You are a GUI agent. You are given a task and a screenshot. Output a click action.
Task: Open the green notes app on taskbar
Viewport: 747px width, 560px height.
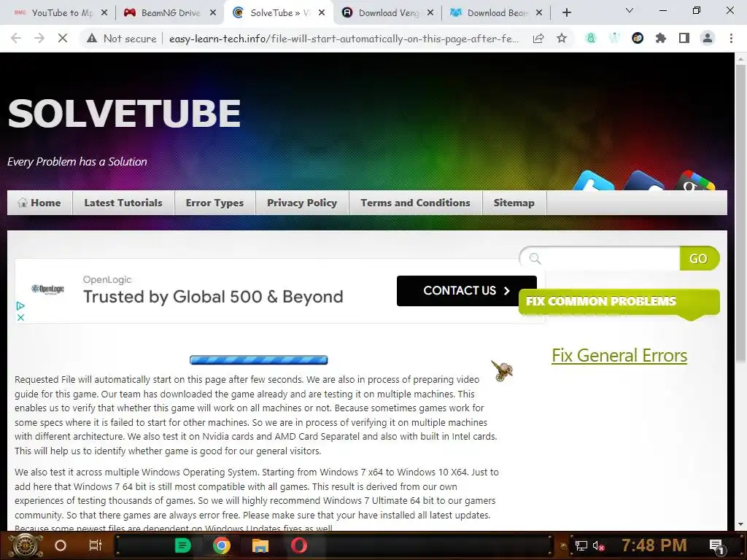pyautogui.click(x=182, y=545)
